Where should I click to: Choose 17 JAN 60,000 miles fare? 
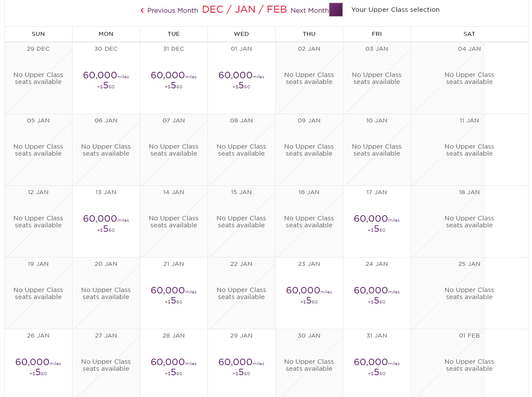pyautogui.click(x=377, y=222)
